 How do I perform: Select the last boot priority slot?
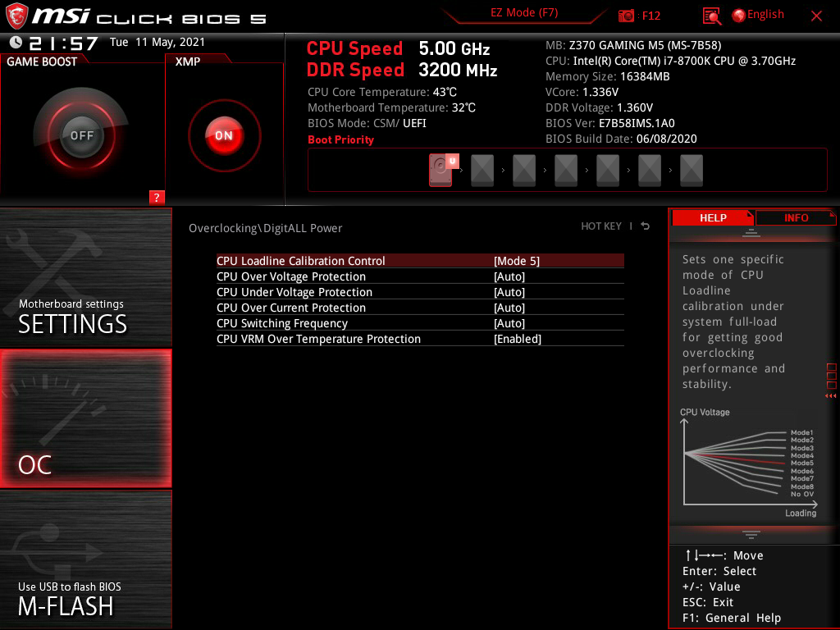691,171
